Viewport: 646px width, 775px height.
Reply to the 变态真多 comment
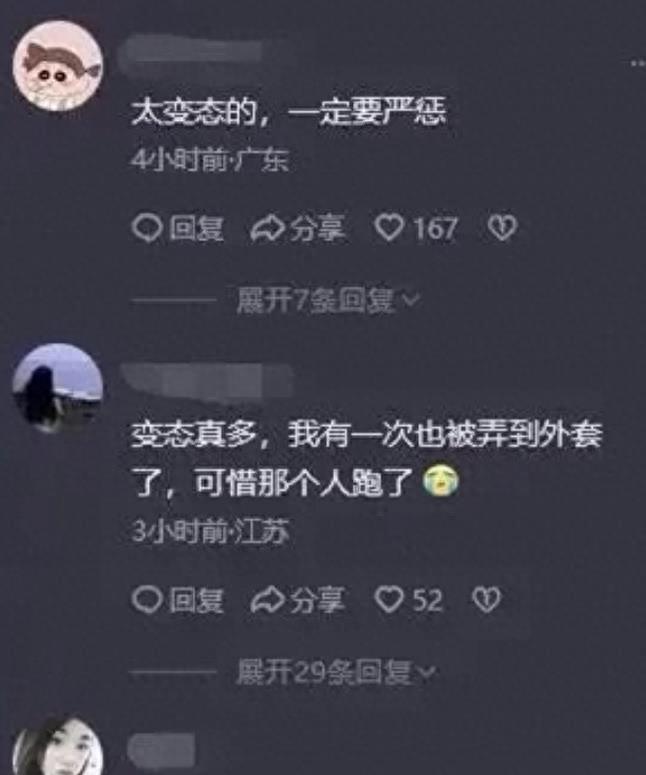point(178,601)
